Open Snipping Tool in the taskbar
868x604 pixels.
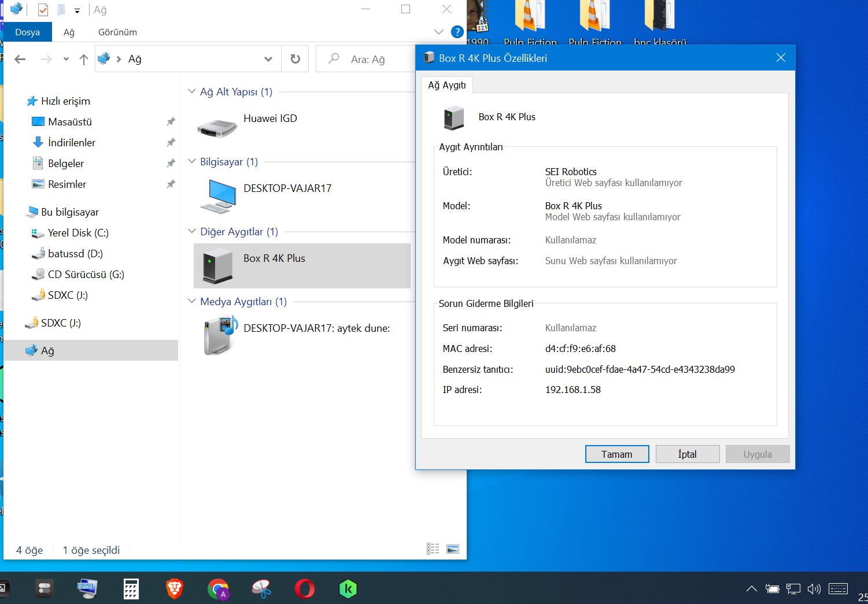261,589
